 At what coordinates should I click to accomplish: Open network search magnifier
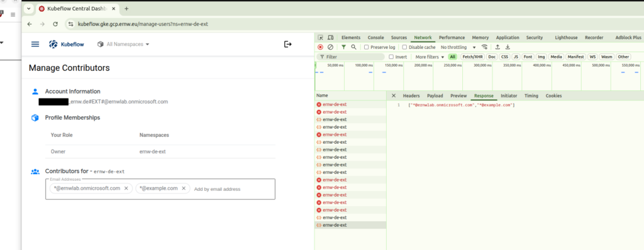pyautogui.click(x=353, y=47)
